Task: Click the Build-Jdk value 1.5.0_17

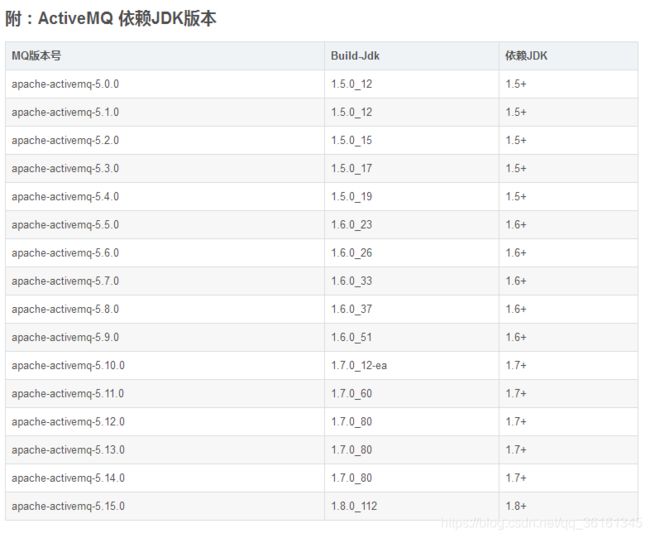Action: pyautogui.click(x=352, y=169)
